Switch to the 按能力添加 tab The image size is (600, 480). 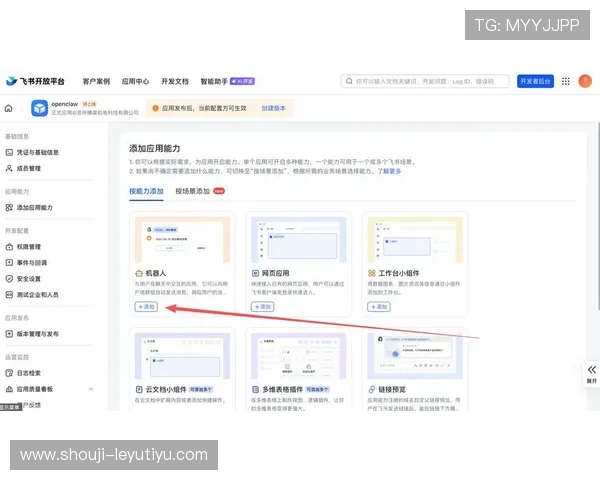146,191
